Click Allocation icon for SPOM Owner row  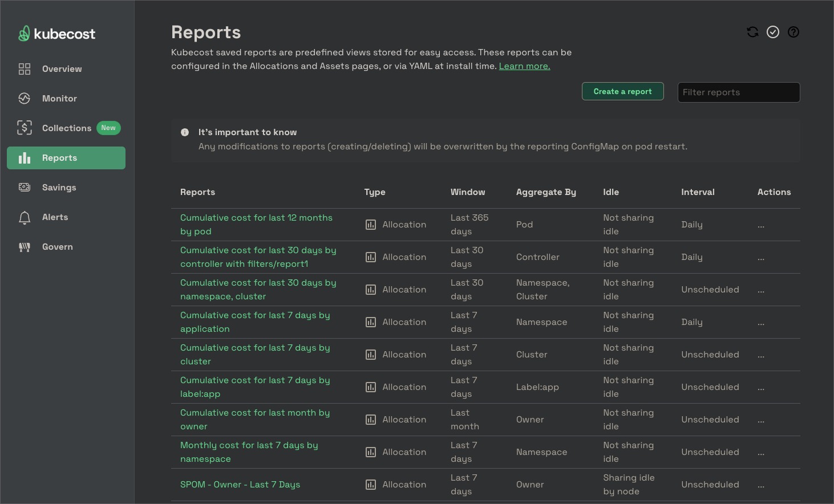tap(371, 485)
